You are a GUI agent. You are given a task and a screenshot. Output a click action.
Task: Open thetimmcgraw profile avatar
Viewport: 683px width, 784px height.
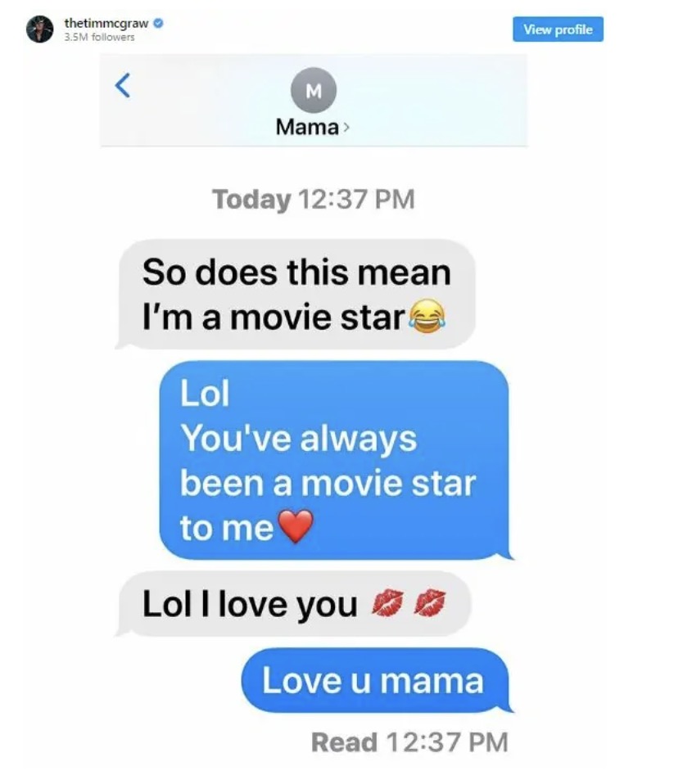pyautogui.click(x=39, y=29)
